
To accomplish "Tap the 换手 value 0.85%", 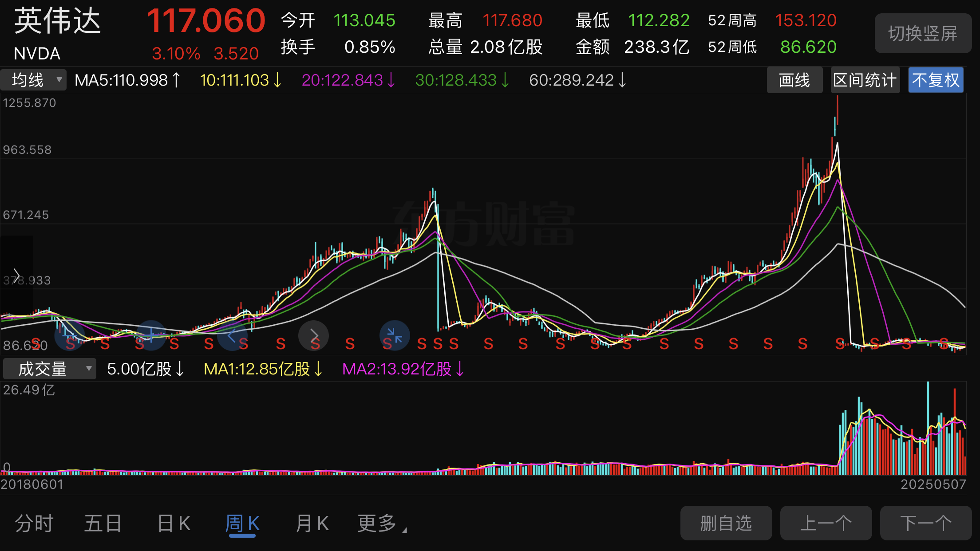I will pyautogui.click(x=370, y=47).
